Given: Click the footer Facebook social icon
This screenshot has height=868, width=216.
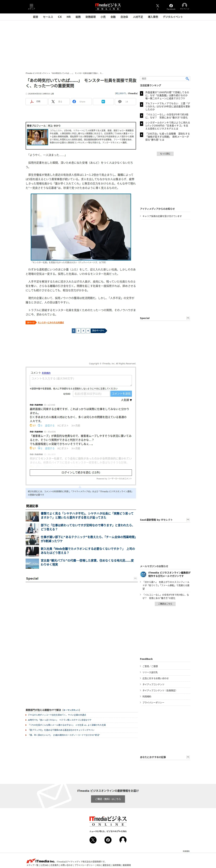Looking at the screenshot, I should tap(108, 840).
